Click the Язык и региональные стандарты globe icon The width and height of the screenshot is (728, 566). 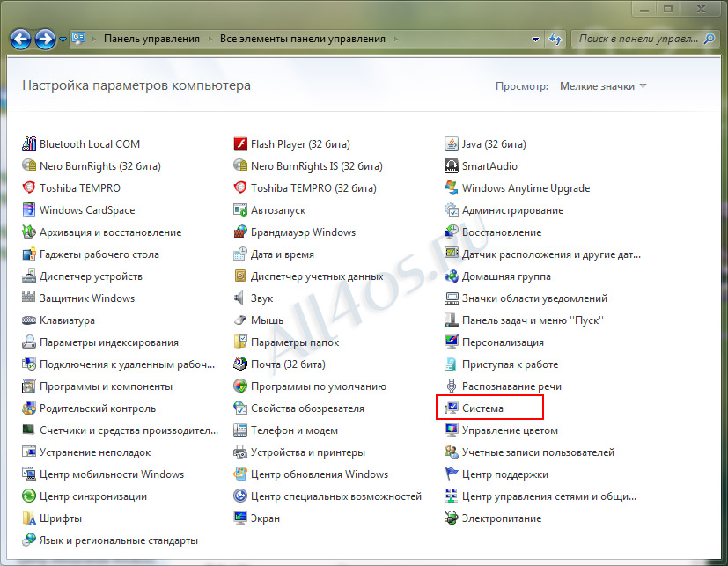click(29, 540)
